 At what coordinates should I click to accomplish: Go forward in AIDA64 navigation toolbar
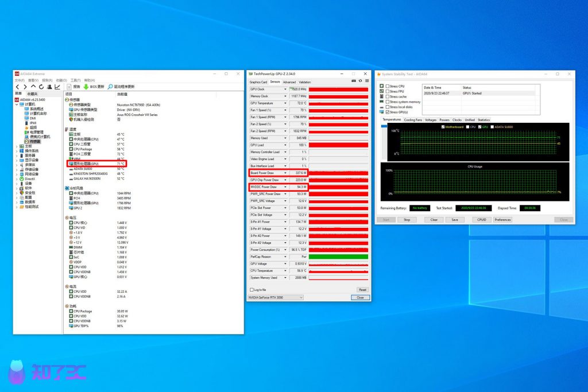click(25, 87)
